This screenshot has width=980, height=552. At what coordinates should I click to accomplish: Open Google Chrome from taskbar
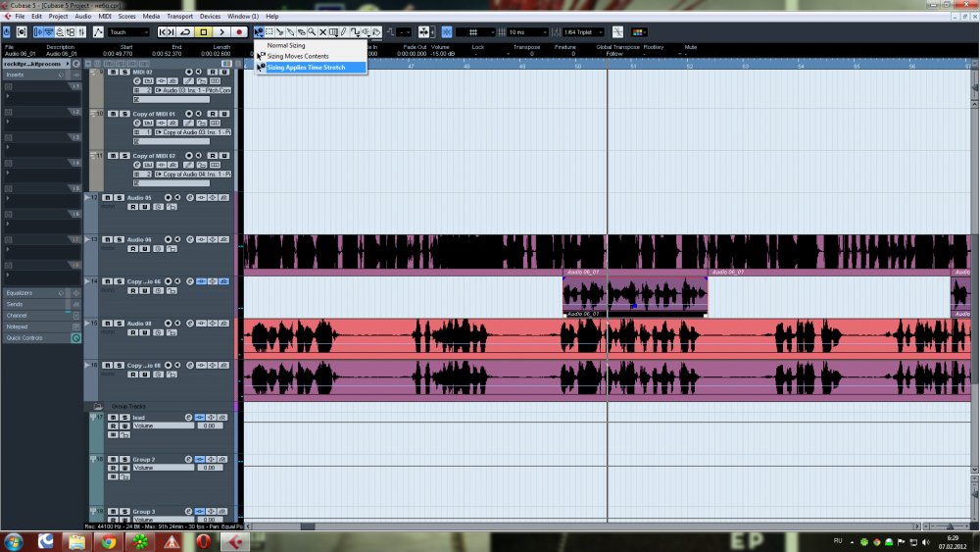tap(109, 542)
